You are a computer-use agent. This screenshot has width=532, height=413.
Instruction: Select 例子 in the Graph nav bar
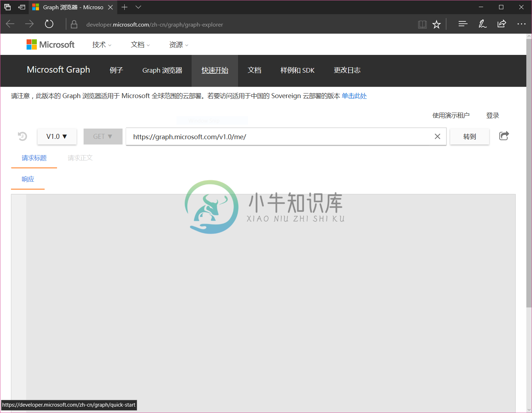pos(116,70)
